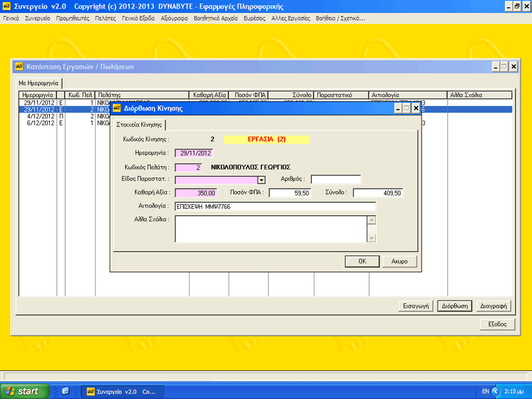532x399 pixels.
Task: Click into the Αιτιολογία text field
Action: (x=275, y=207)
